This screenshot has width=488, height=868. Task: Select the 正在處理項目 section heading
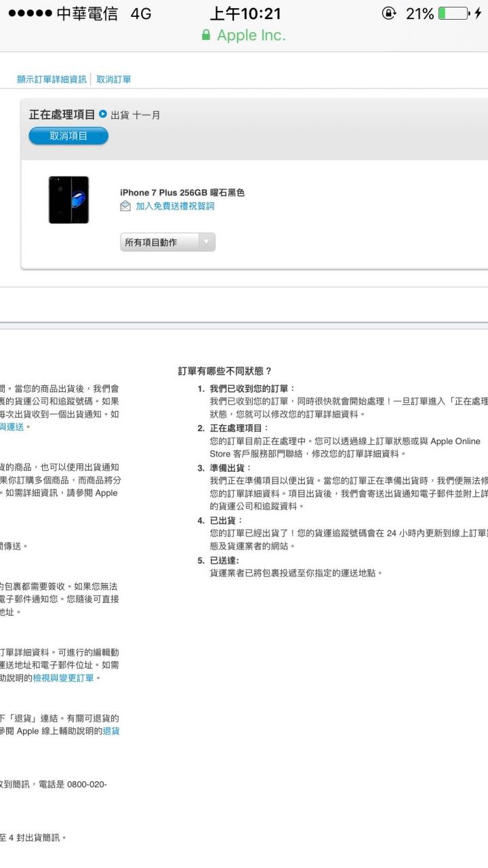click(62, 115)
